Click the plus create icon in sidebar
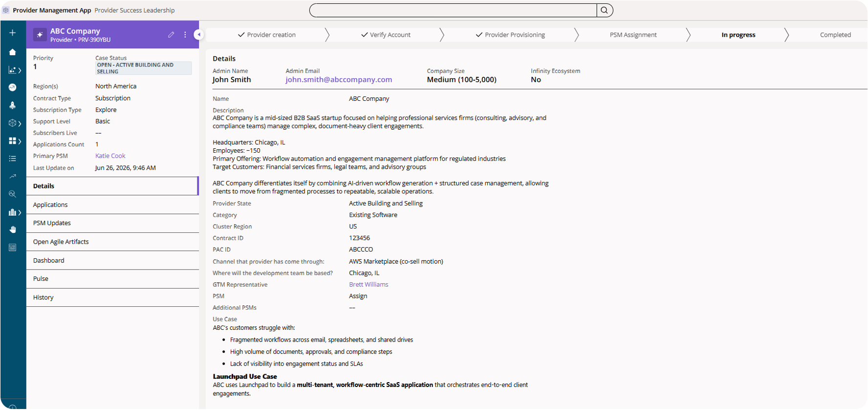This screenshot has width=868, height=410. pos(13,33)
